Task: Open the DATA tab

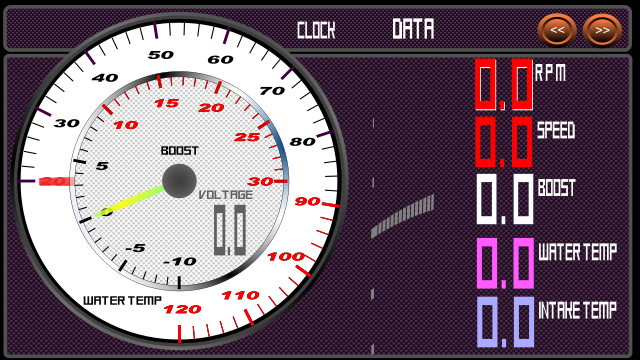Action: coord(413,29)
